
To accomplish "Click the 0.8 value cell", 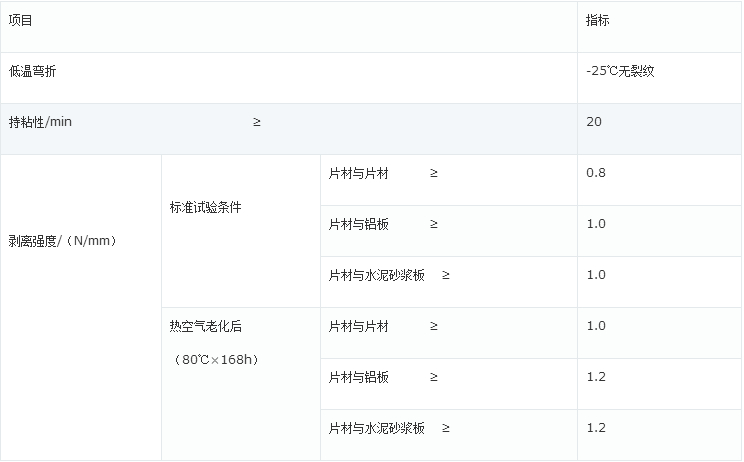I will click(660, 180).
